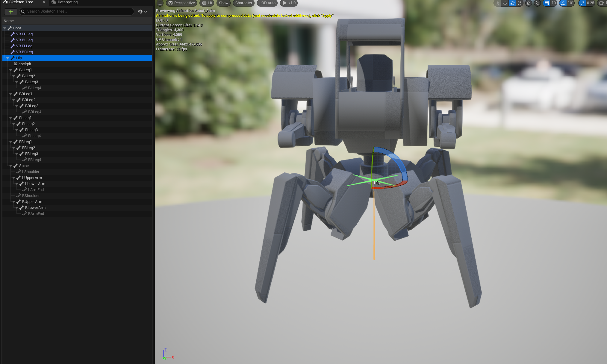Toggle scale snapping
The width and height of the screenshot is (607, 364).
pos(582,3)
